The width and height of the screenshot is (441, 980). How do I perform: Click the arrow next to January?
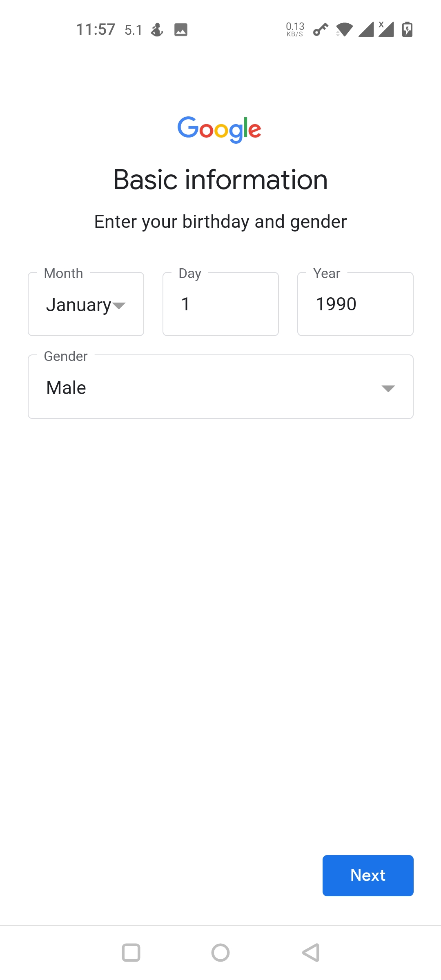(x=119, y=305)
